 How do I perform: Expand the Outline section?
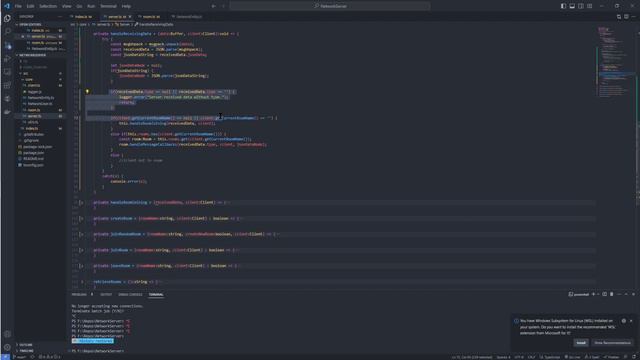[x=40, y=345]
